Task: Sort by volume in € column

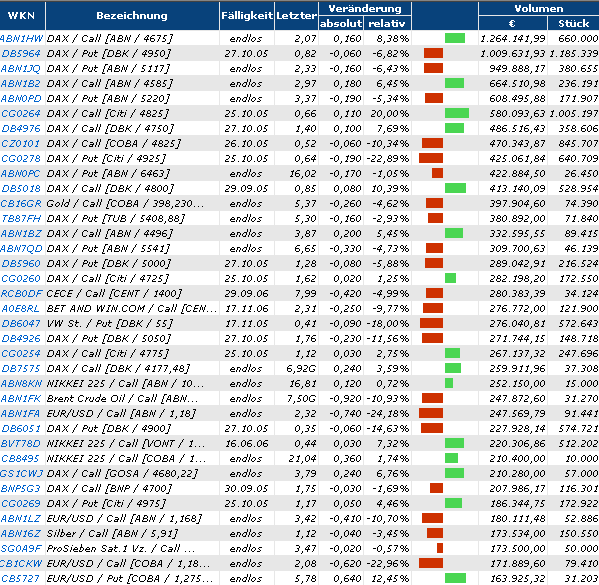Action: 512,23
